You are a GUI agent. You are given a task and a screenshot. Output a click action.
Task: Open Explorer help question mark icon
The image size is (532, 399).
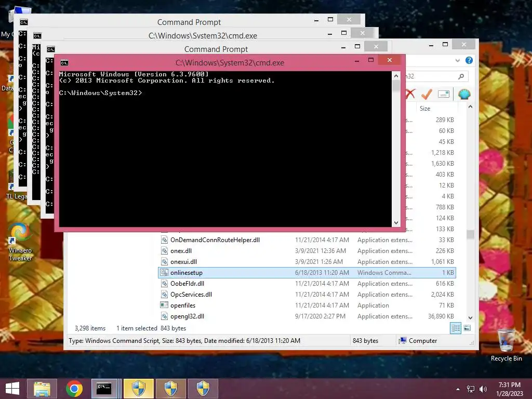coord(469,60)
